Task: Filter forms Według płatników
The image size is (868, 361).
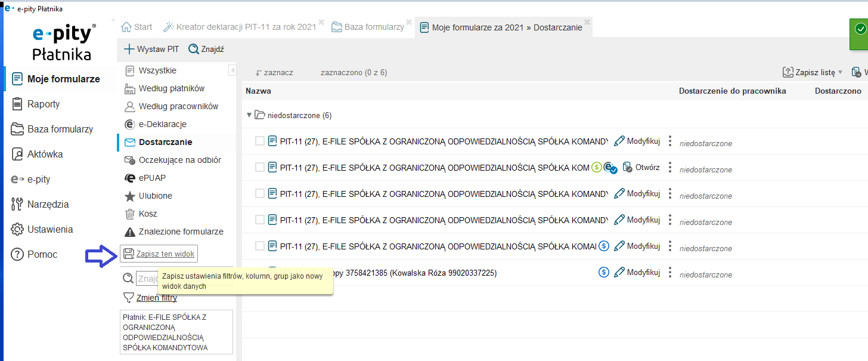Action: 165,88
